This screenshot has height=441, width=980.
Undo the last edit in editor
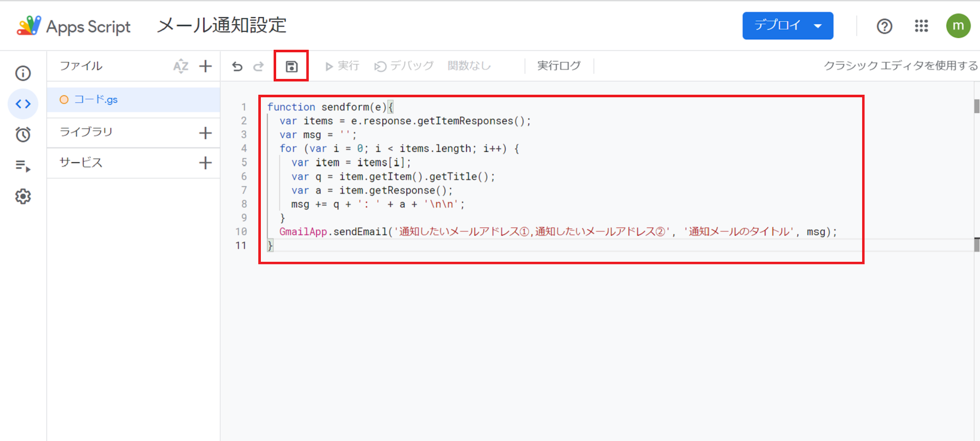click(237, 66)
